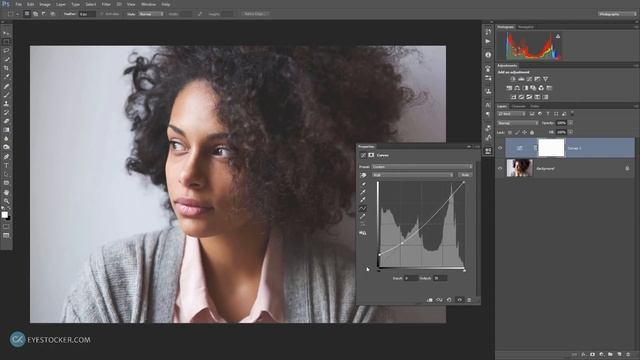Toggle the Anti-alias checkbox

(x=102, y=14)
